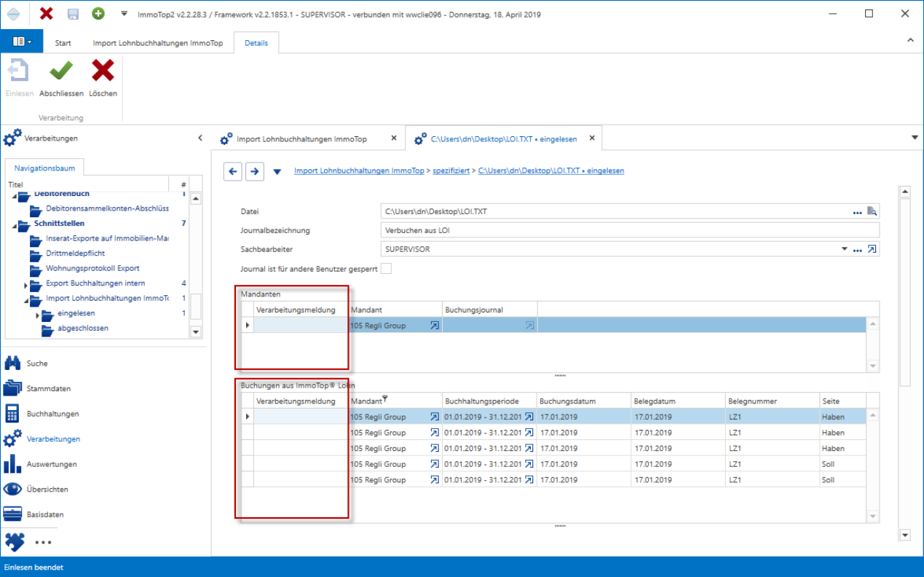Click the 'Belegnummer' column header
Image resolution: width=924 pixels, height=577 pixels.
point(773,401)
